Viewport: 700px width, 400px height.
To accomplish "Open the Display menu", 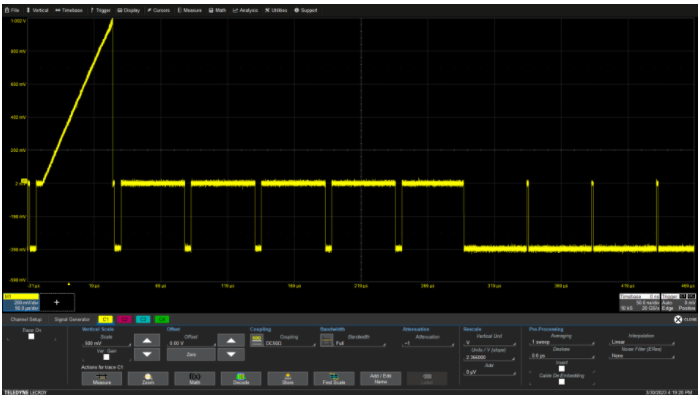I will pyautogui.click(x=129, y=10).
